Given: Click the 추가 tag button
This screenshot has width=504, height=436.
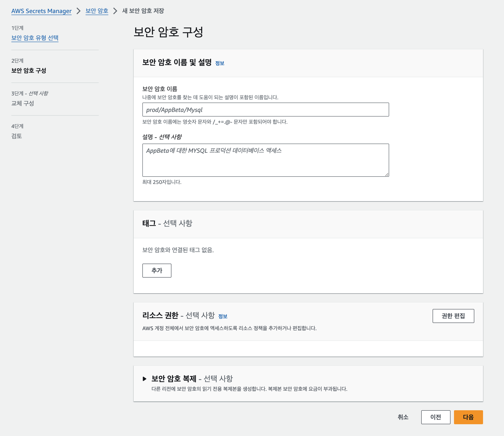Looking at the screenshot, I should point(157,270).
